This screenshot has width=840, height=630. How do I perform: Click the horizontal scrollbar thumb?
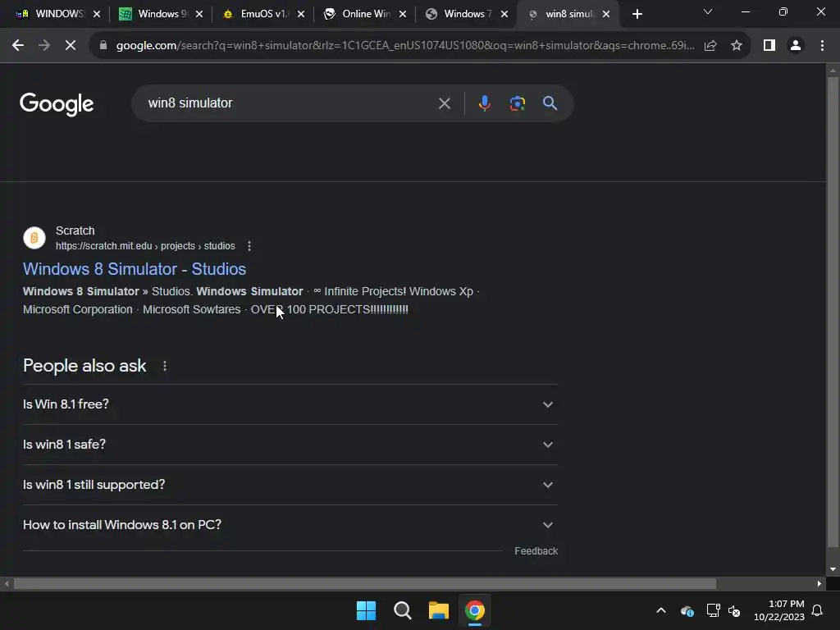point(365,583)
